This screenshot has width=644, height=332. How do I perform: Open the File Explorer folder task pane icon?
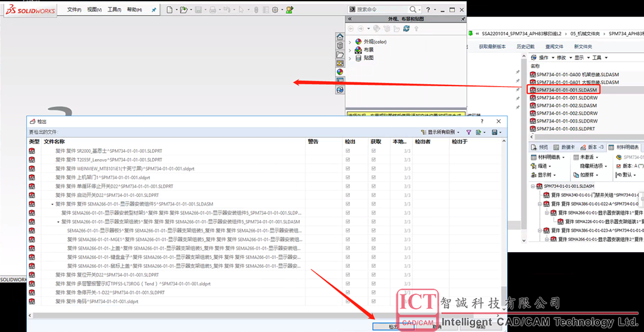(x=340, y=54)
